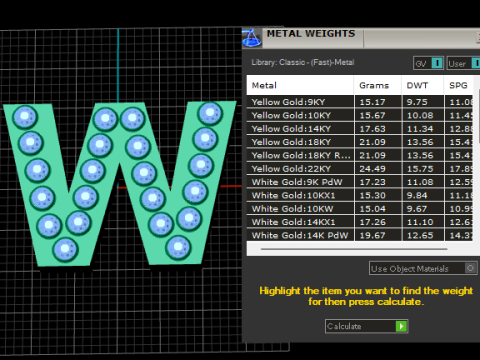Viewport: 480px width, 360px height.
Task: Click the 9.67 DWT cell
Action: 423,209
